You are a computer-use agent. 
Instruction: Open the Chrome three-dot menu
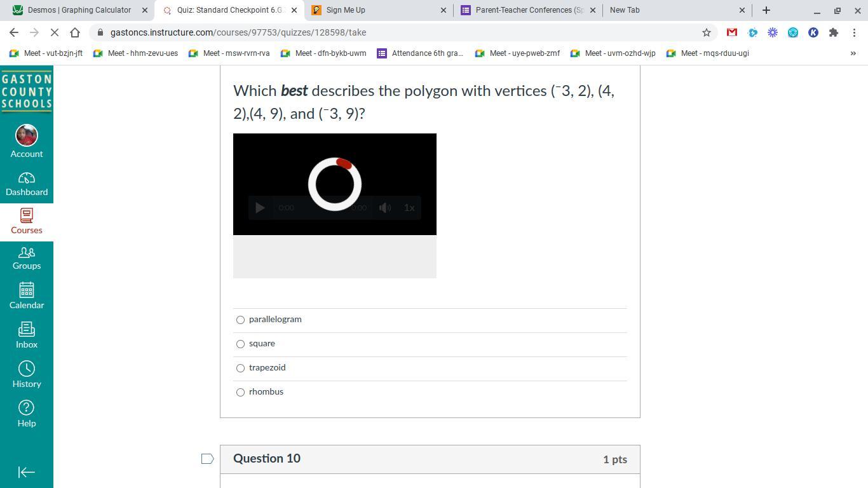854,32
